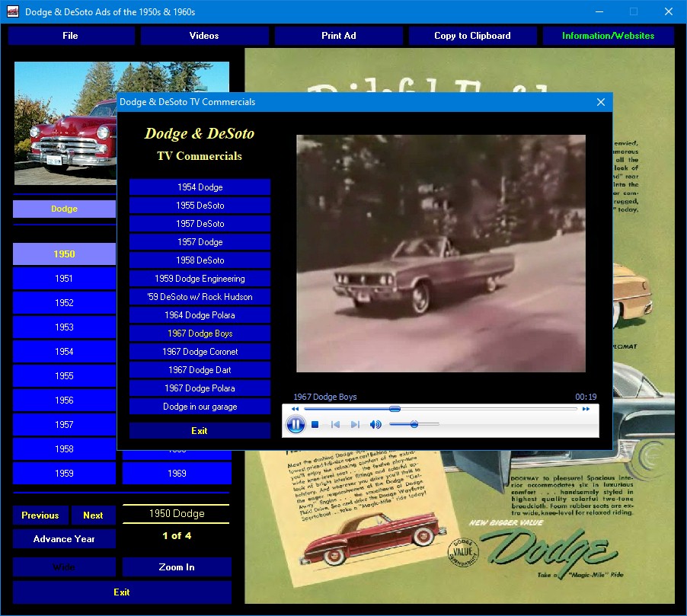Image resolution: width=687 pixels, height=616 pixels.
Task: Click Print Ad button
Action: pyautogui.click(x=338, y=36)
